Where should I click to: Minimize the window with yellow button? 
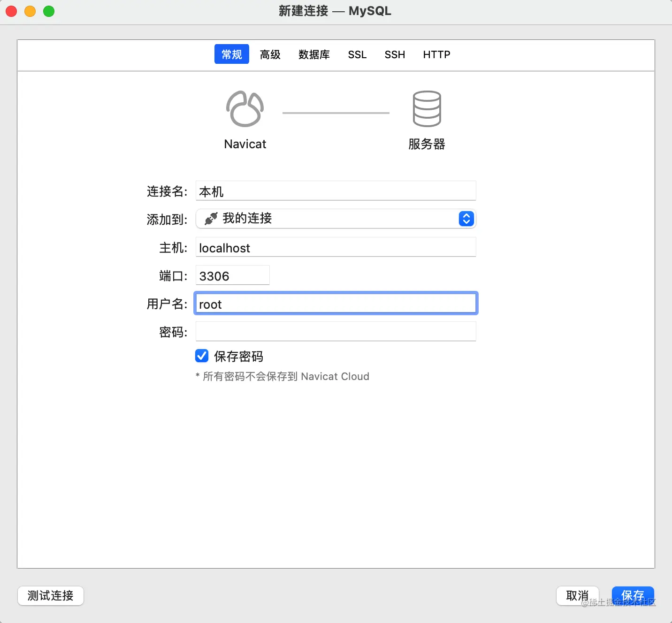pyautogui.click(x=30, y=11)
